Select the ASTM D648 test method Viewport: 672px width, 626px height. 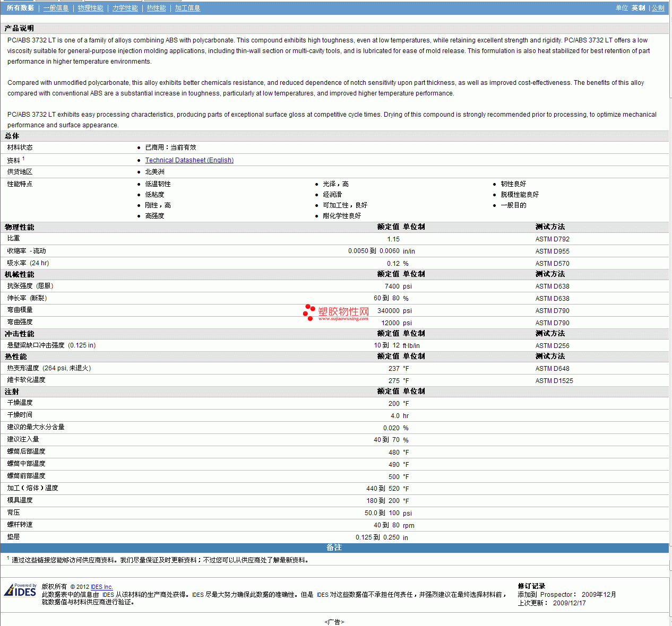[x=553, y=369]
